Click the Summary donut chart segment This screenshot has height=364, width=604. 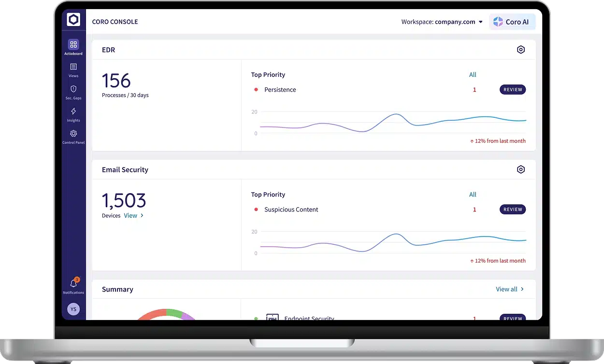click(x=150, y=314)
